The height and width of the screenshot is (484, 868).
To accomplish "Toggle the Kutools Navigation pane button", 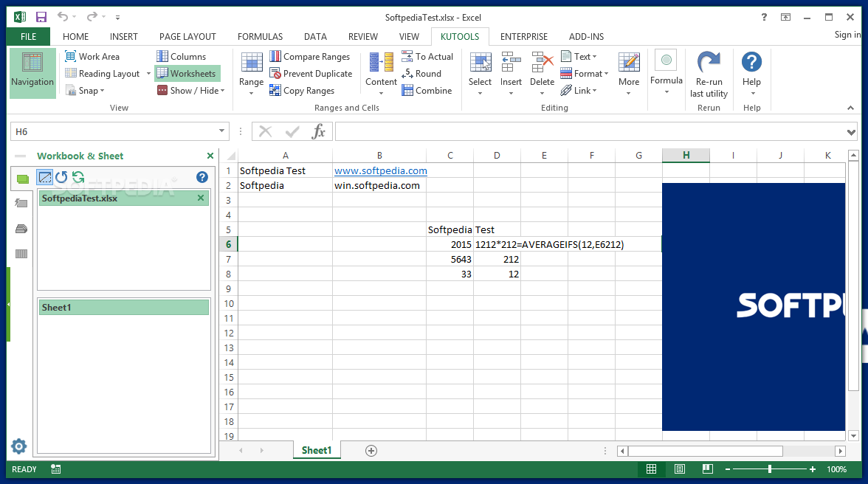I will point(32,73).
